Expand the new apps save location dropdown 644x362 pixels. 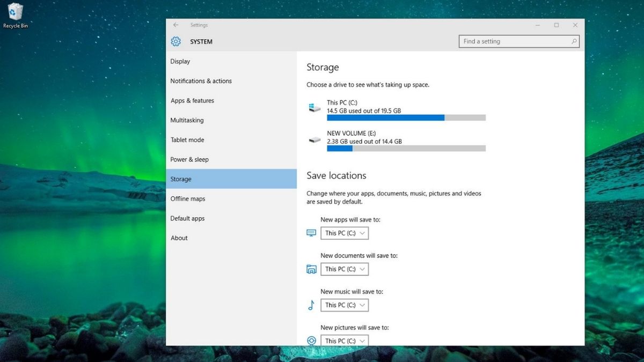345,233
